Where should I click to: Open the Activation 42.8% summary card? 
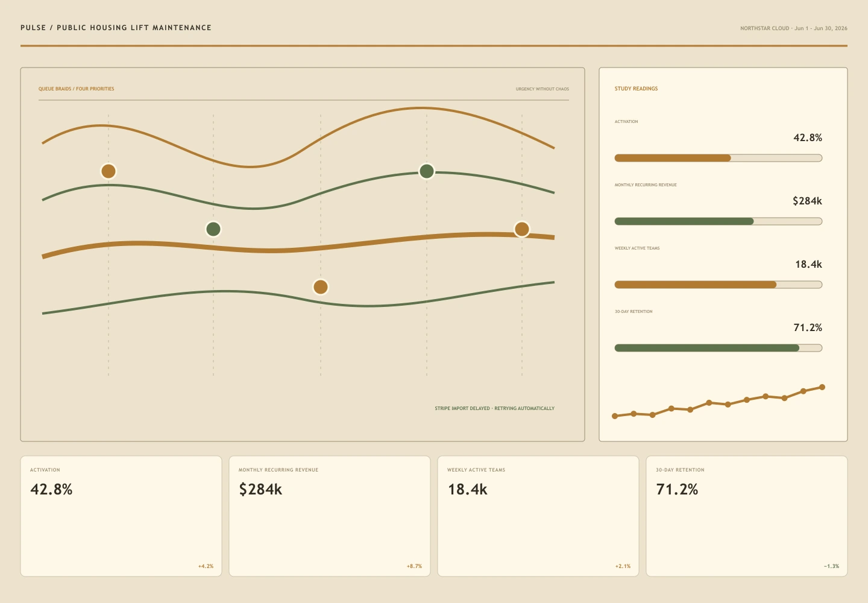pyautogui.click(x=121, y=516)
